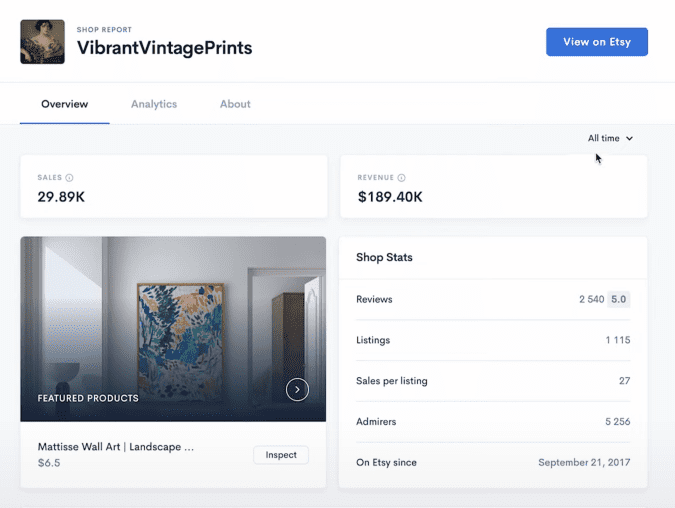The height and width of the screenshot is (508, 675).
Task: Open the About tab
Action: [235, 104]
